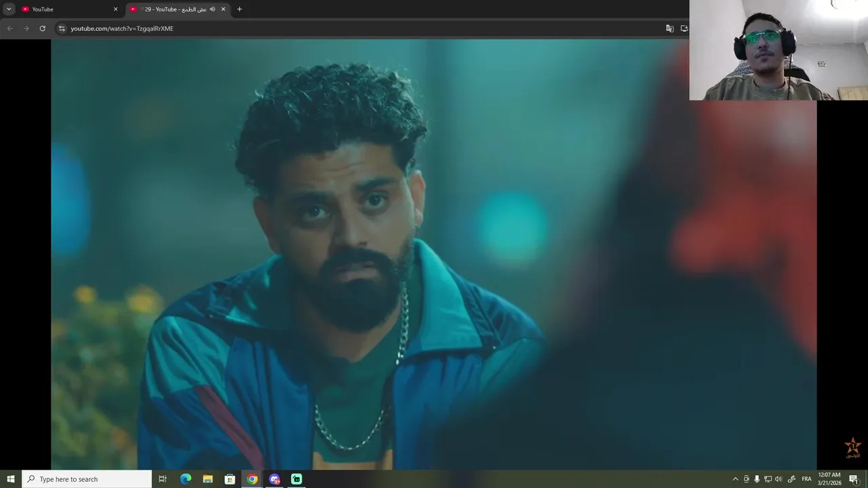Show hidden system tray icons

tap(735, 479)
